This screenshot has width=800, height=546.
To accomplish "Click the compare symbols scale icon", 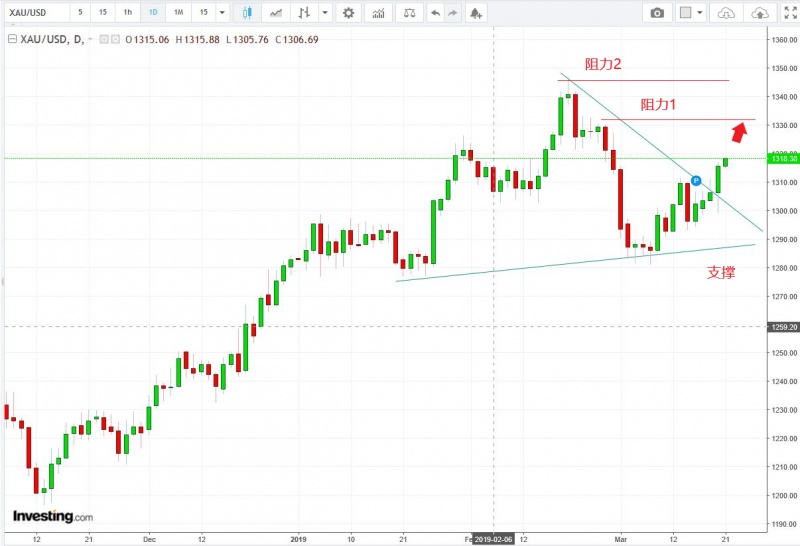I will pos(407,13).
